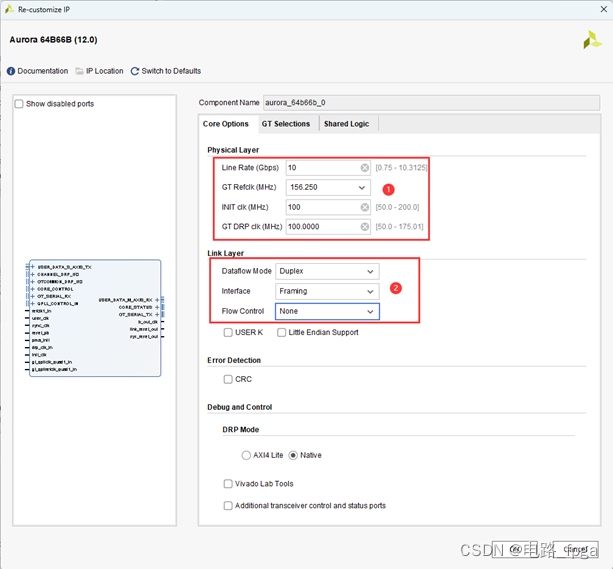Click the Documentation link
Viewport: 613px width, 569px height.
point(43,71)
